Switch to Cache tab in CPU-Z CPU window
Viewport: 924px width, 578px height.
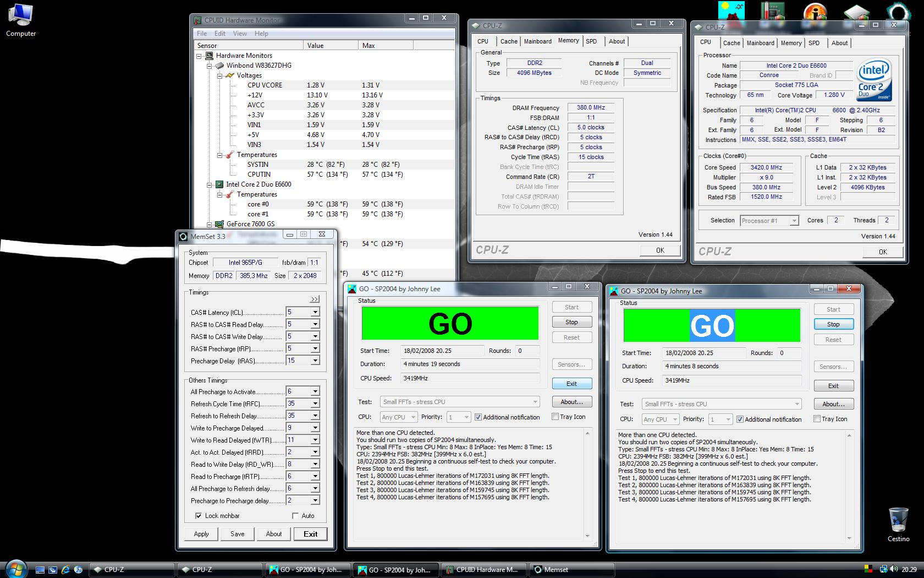click(x=731, y=43)
